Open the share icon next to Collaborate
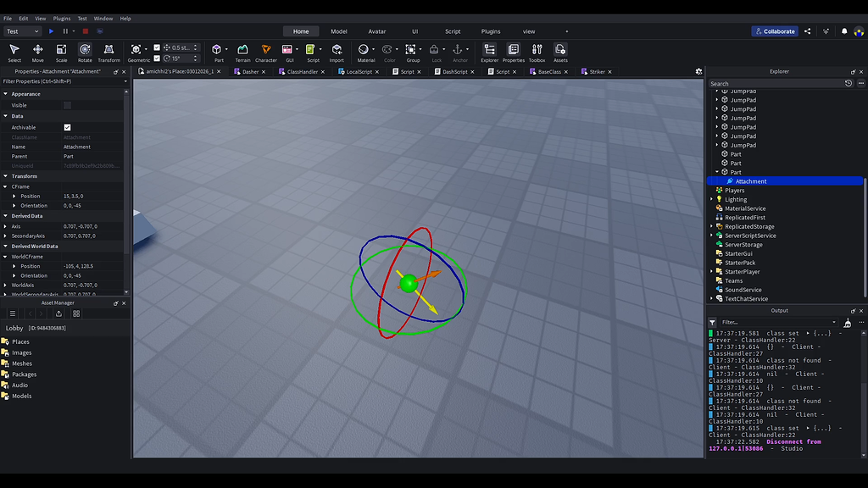The height and width of the screenshot is (488, 868). click(x=808, y=31)
